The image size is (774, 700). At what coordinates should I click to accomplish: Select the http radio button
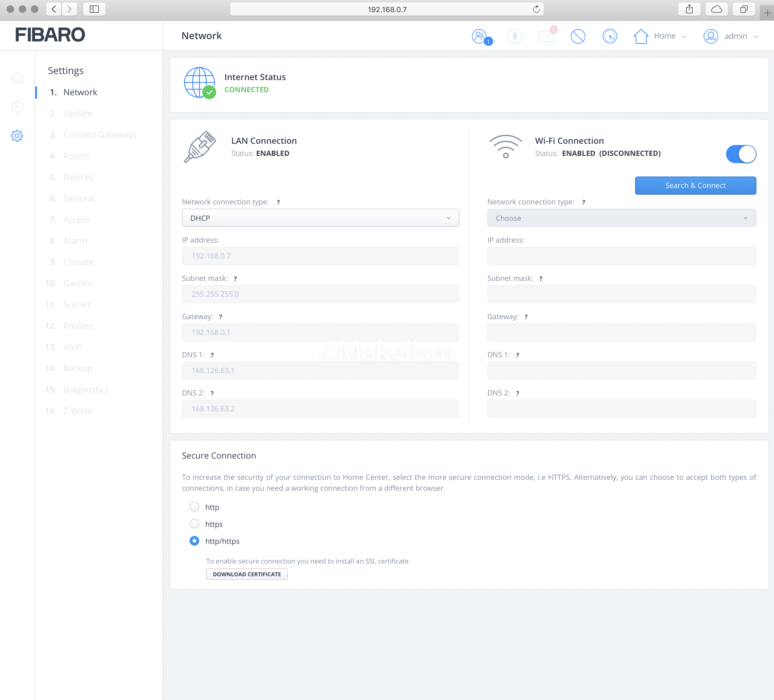tap(194, 507)
